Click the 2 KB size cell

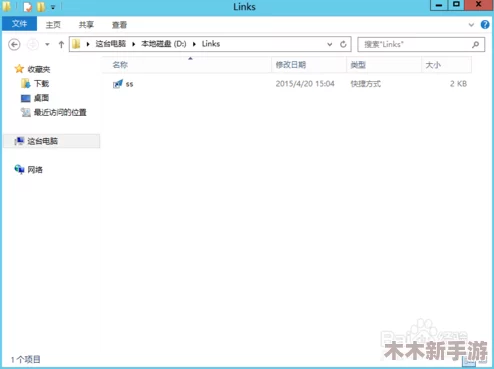(458, 84)
